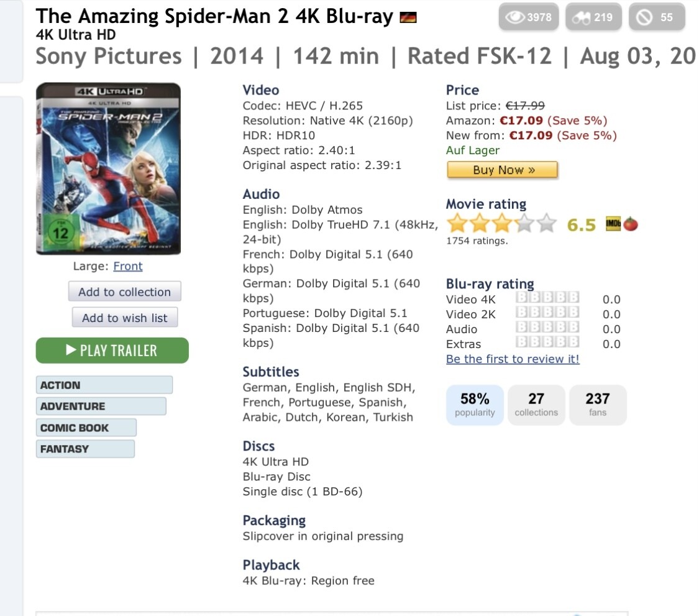Click the 58% popularity box

click(475, 405)
